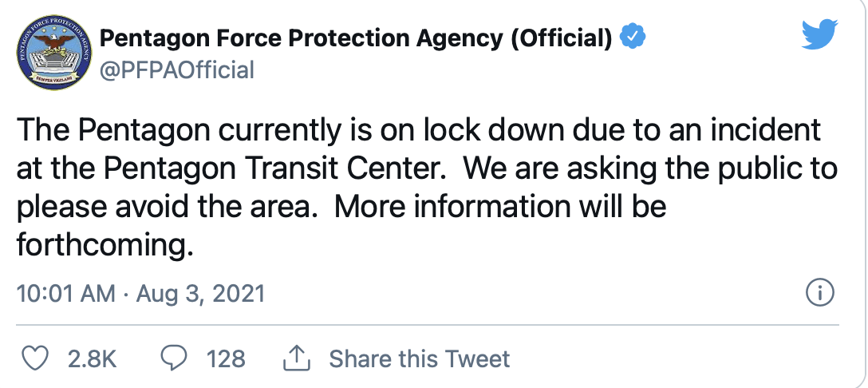Click the 2.8K likes count
The image size is (868, 388).
tap(92, 358)
